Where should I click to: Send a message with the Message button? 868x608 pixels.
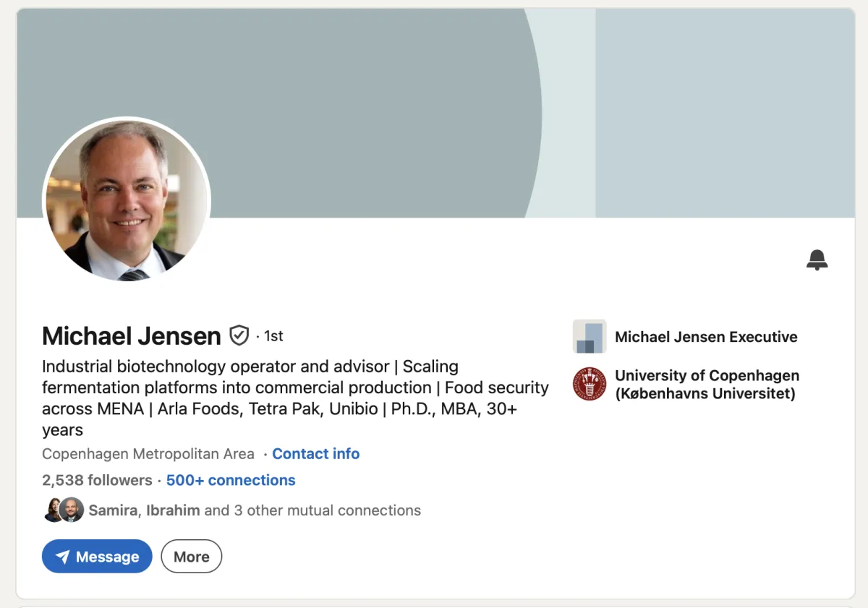point(97,557)
